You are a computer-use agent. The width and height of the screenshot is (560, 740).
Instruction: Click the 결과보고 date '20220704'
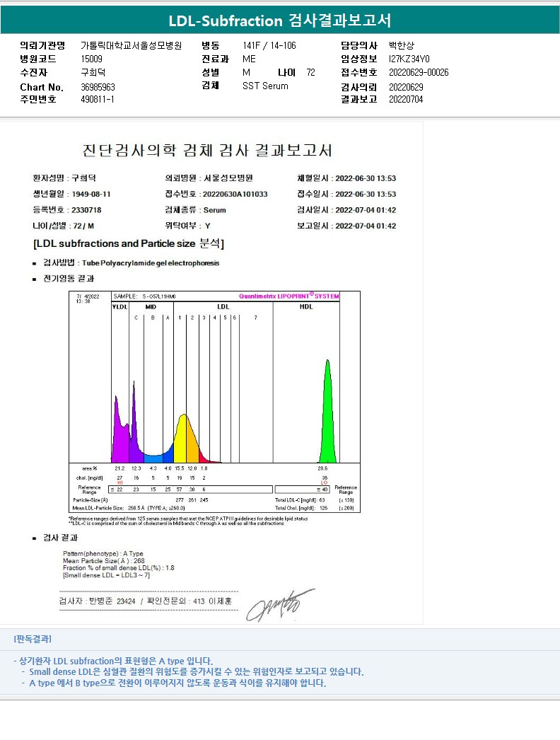pos(406,100)
